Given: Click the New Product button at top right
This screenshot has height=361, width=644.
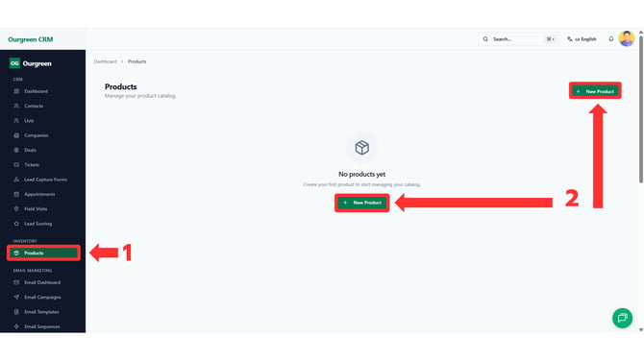Looking at the screenshot, I should point(595,91).
